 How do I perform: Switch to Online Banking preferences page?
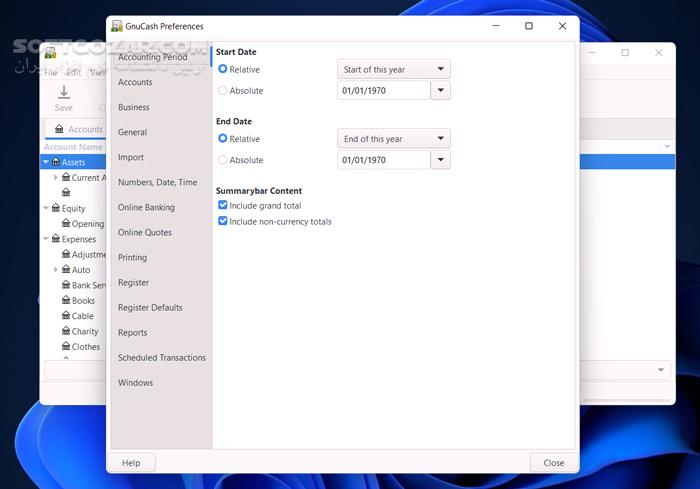tap(146, 208)
